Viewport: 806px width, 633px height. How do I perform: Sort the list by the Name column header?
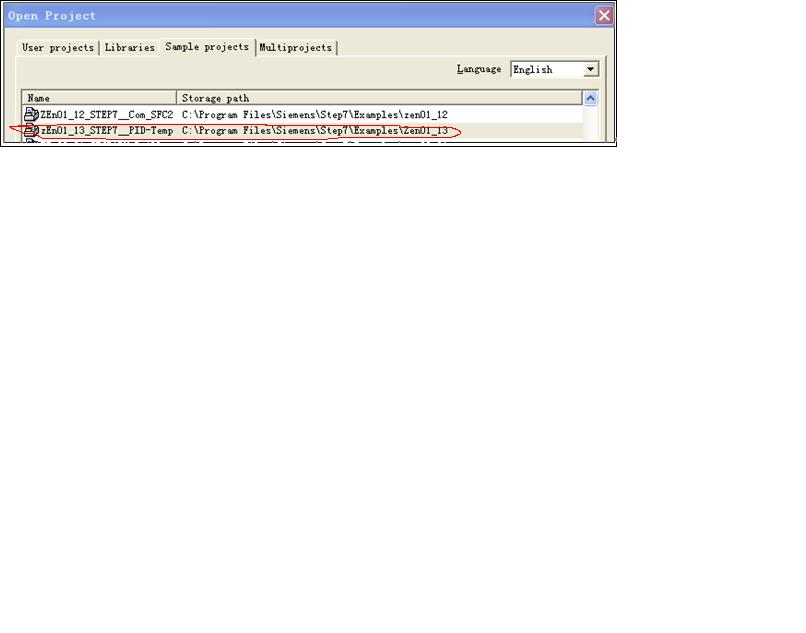click(x=99, y=98)
